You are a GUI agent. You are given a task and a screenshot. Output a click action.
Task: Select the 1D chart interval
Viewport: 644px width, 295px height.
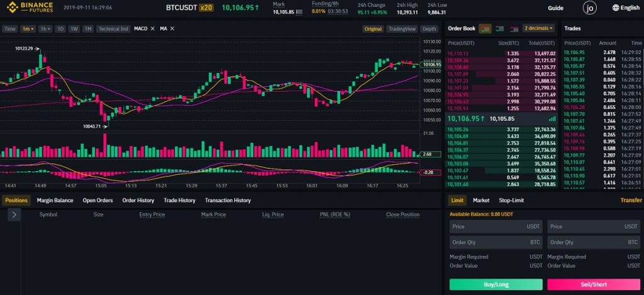[x=60, y=29]
